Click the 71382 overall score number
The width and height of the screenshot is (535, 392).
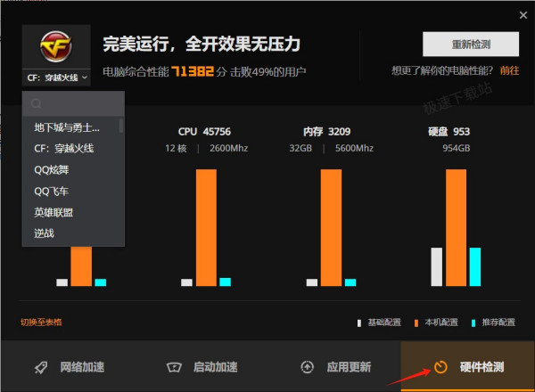click(x=193, y=71)
